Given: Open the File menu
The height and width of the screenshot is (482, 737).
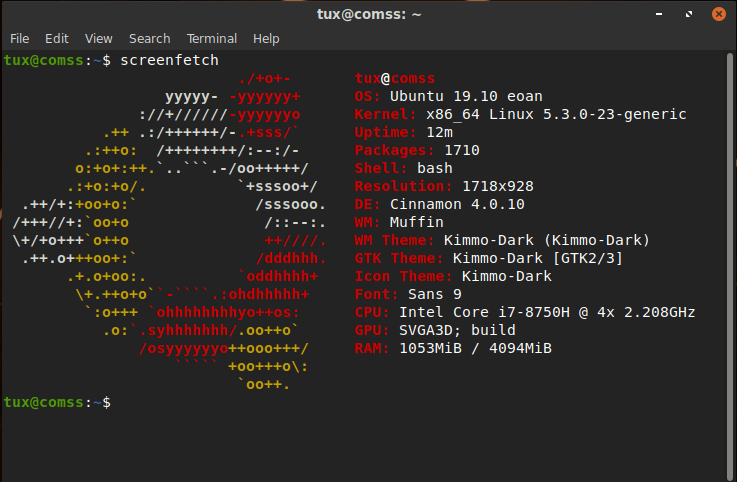Looking at the screenshot, I should (x=19, y=38).
